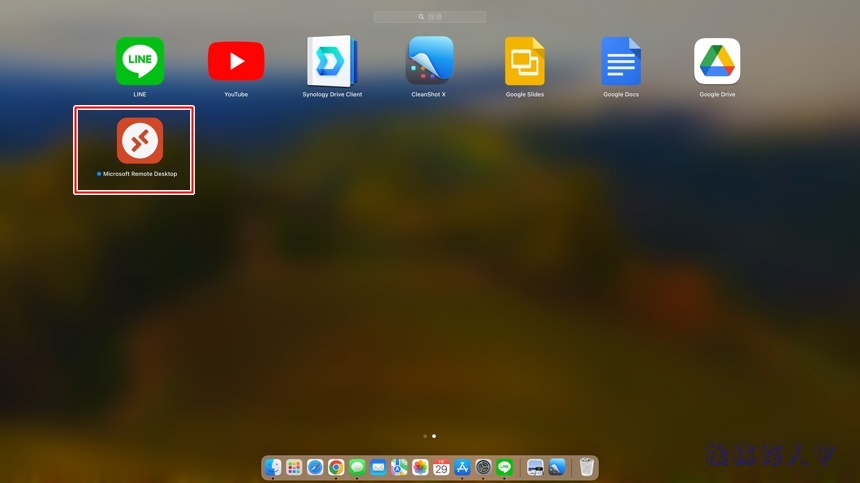Open Google Docs
Image resolution: width=860 pixels, height=483 pixels.
tap(621, 61)
